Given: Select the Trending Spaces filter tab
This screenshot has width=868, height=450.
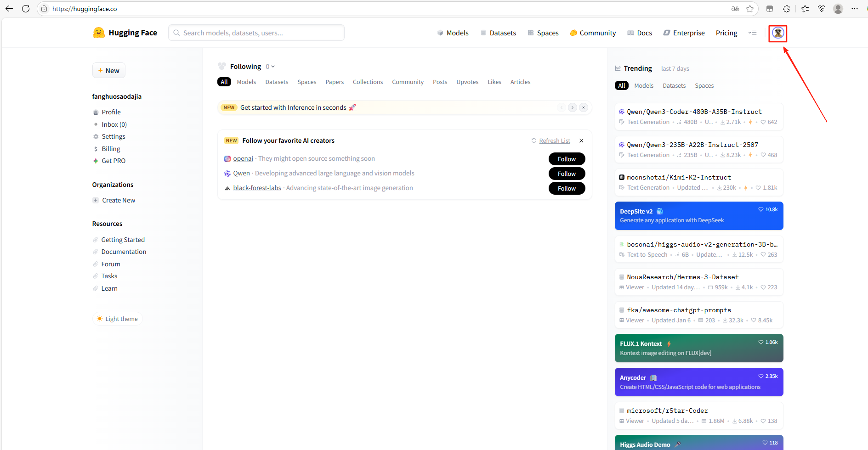Looking at the screenshot, I should tap(704, 86).
